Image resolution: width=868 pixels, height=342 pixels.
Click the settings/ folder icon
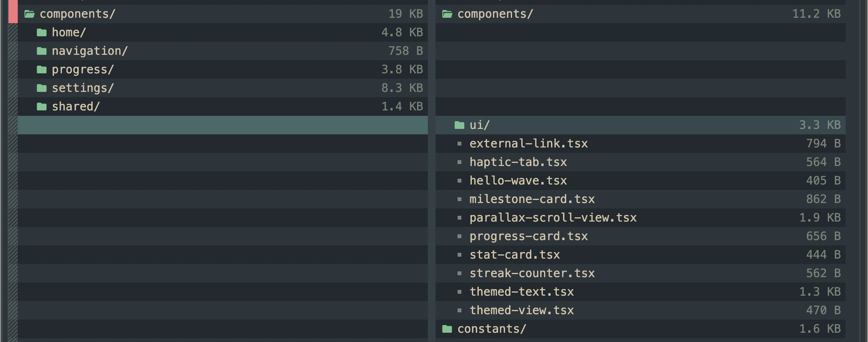[42, 88]
